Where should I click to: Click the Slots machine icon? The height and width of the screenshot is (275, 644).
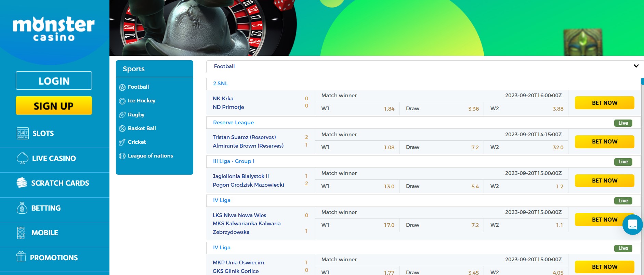pos(23,133)
